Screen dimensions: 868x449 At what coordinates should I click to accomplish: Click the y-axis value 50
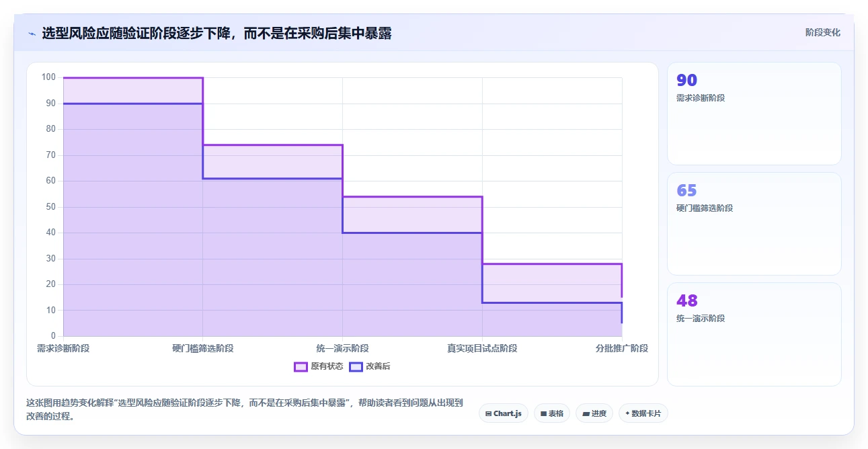point(50,207)
